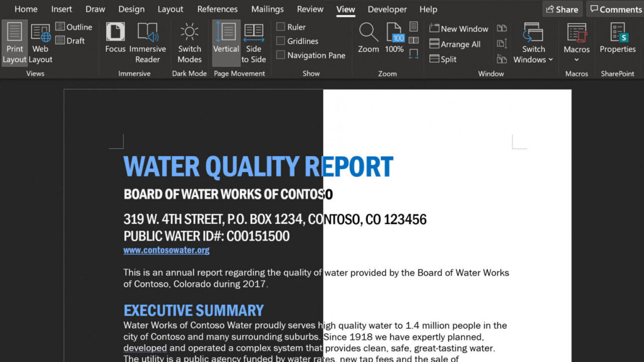
Task: Switch to Web Layout view
Action: point(40,33)
